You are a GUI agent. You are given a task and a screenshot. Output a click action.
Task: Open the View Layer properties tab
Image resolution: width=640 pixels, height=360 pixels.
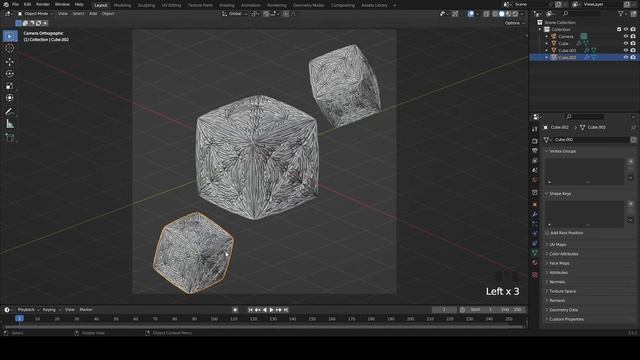pos(535,160)
